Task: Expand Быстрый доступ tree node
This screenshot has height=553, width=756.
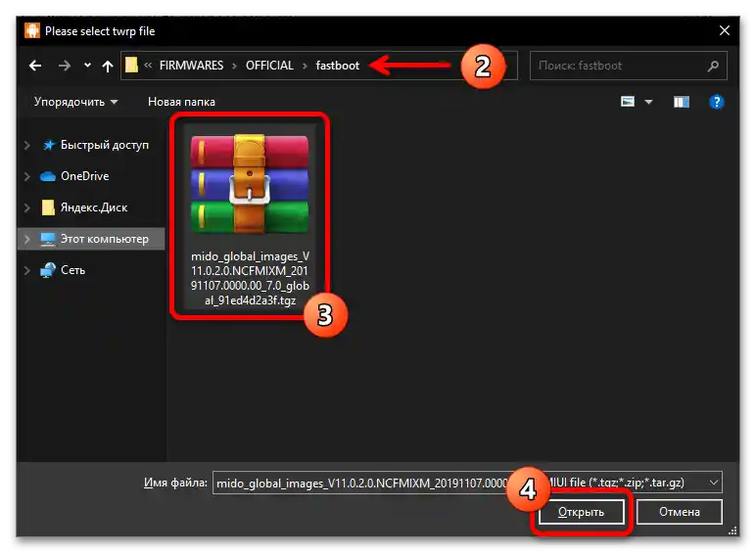Action: (27, 145)
